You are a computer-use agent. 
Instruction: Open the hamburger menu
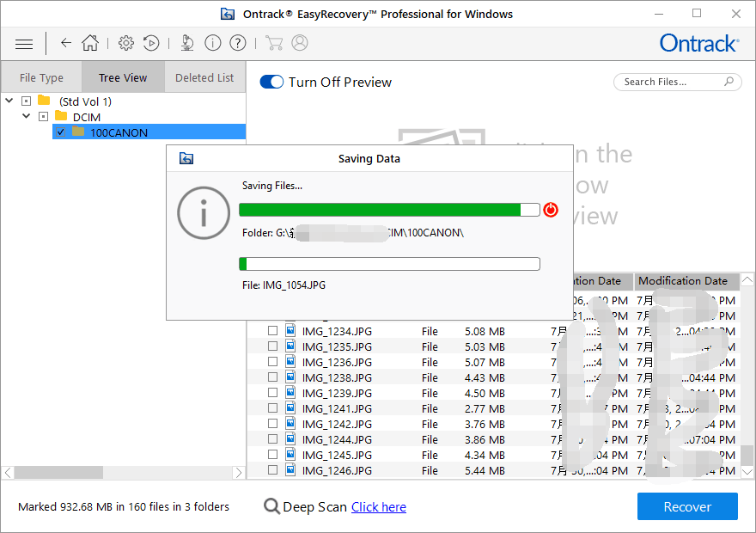click(x=24, y=44)
